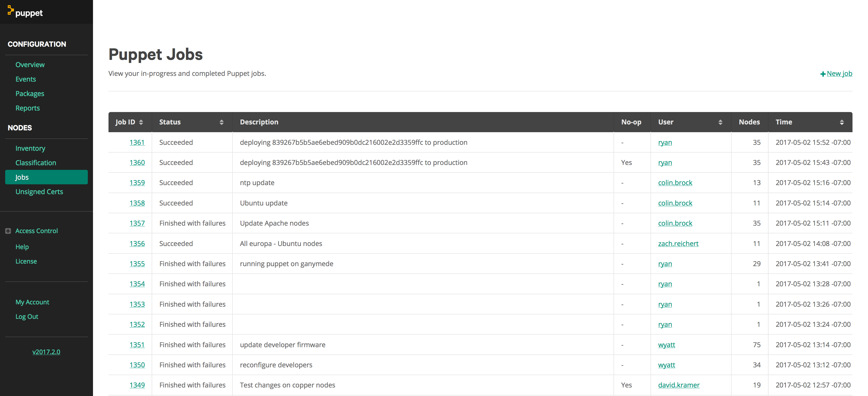Open job 1361 details

pos(137,142)
